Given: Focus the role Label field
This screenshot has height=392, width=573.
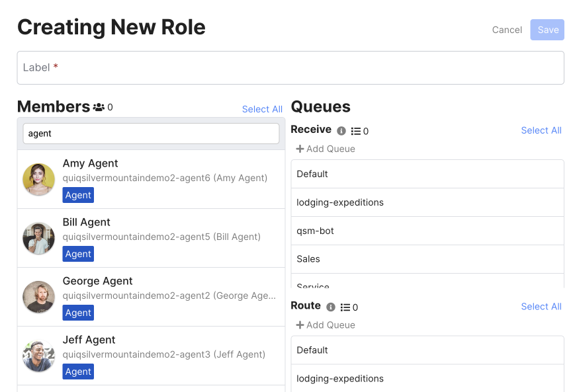Looking at the screenshot, I should 290,68.
